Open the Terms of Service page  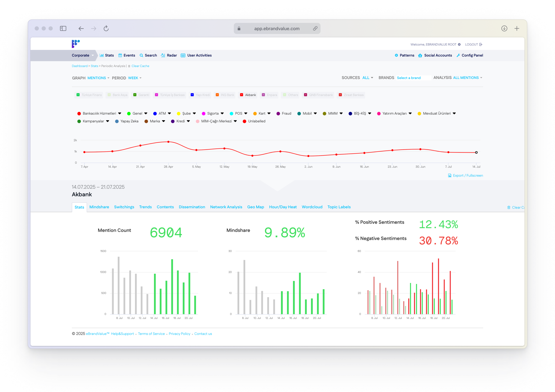click(151, 334)
